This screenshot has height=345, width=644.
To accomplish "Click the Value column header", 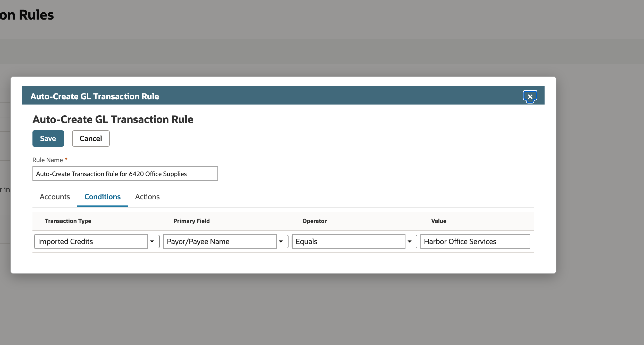I will coord(439,221).
